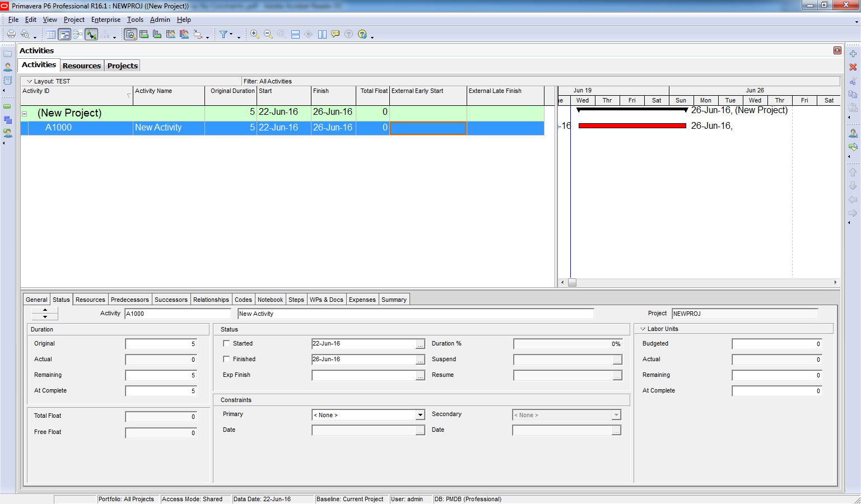Click the Zoom In magnifier icon

click(x=255, y=34)
